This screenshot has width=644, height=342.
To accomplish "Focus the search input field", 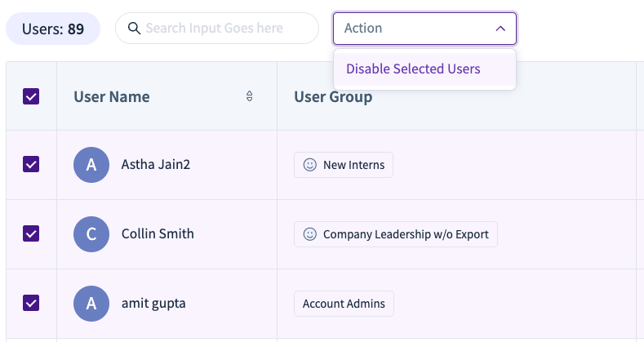I will 217,29.
